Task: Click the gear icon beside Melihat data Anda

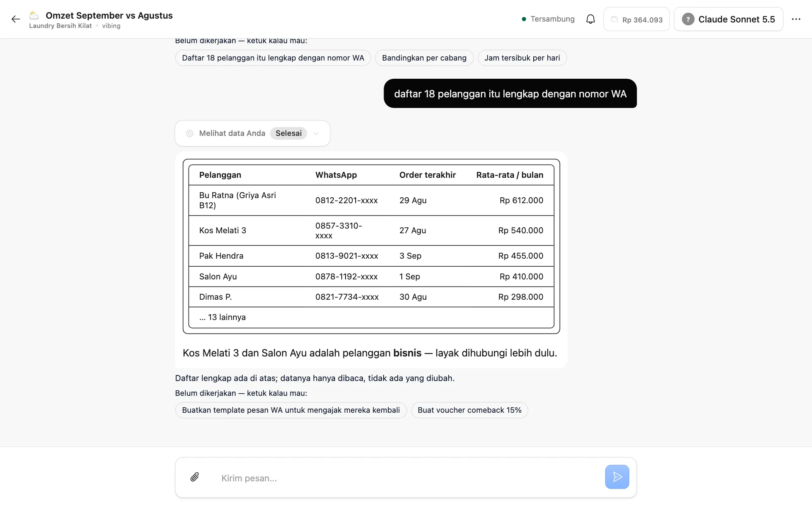Action: [x=190, y=133]
